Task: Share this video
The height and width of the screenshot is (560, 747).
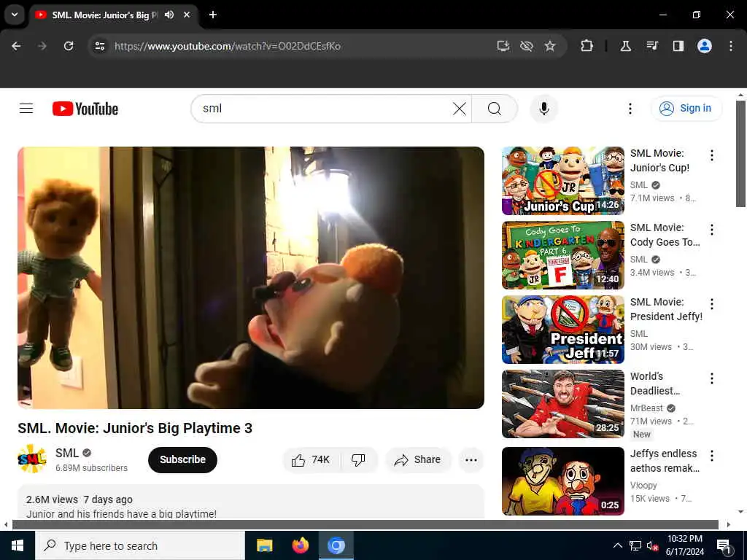Action: tap(417, 459)
